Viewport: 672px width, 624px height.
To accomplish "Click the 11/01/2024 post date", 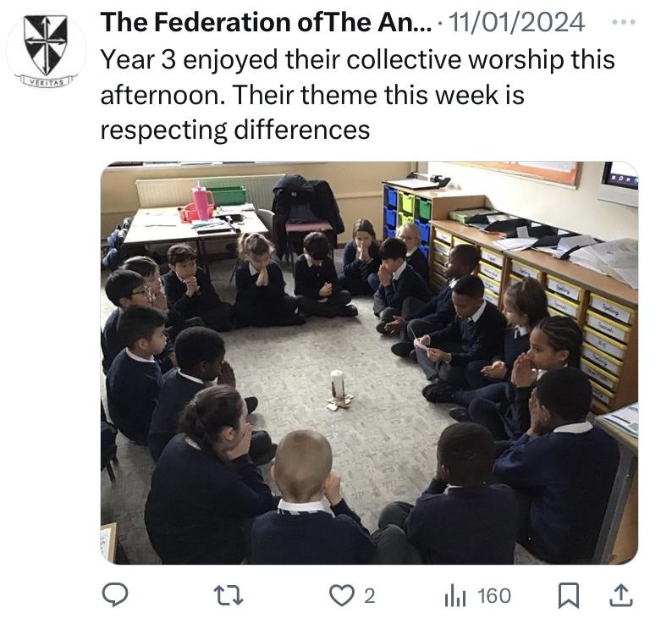I will [x=516, y=22].
